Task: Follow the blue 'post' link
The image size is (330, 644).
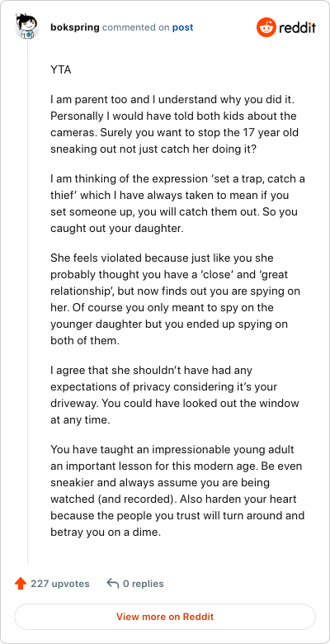Action: (x=182, y=27)
